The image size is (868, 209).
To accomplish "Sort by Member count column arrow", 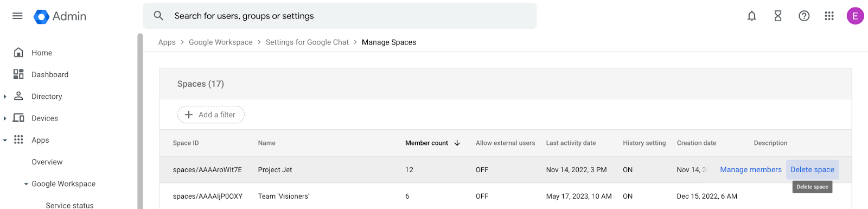I will pos(457,143).
